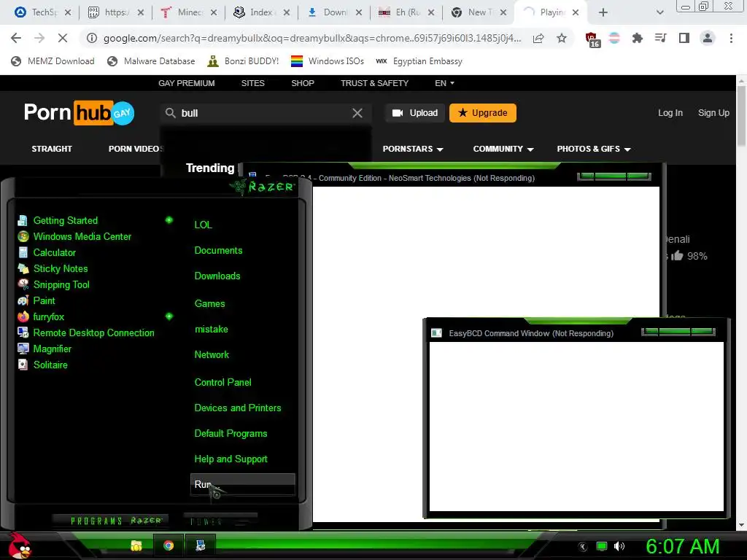
Task: Switch to the Chrome taskbar icon
Action: click(x=169, y=545)
